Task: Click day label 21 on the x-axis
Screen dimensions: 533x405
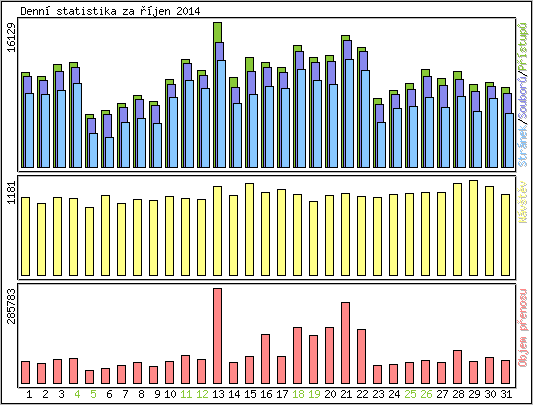Action: point(346,394)
